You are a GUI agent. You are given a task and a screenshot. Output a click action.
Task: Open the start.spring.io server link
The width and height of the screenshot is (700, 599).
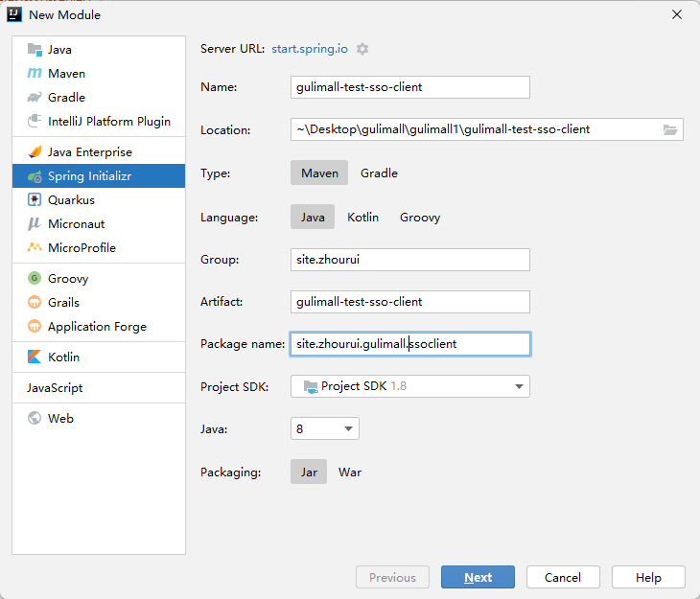click(310, 49)
